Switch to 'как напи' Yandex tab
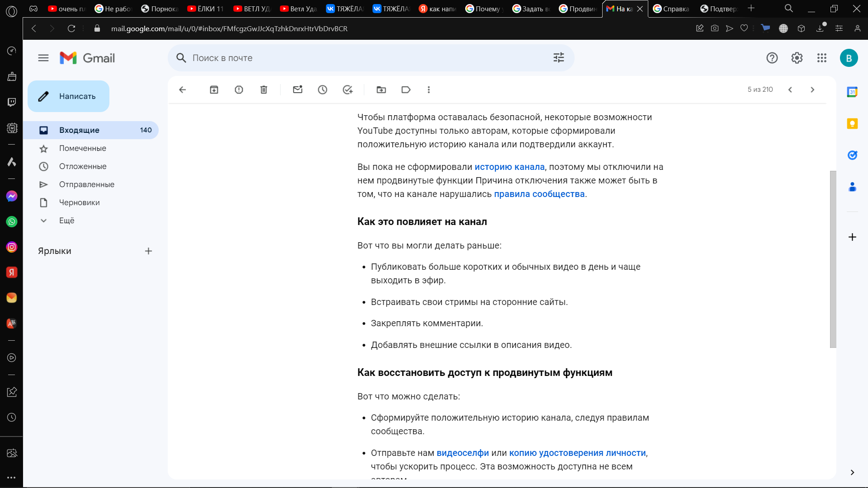 (x=438, y=9)
